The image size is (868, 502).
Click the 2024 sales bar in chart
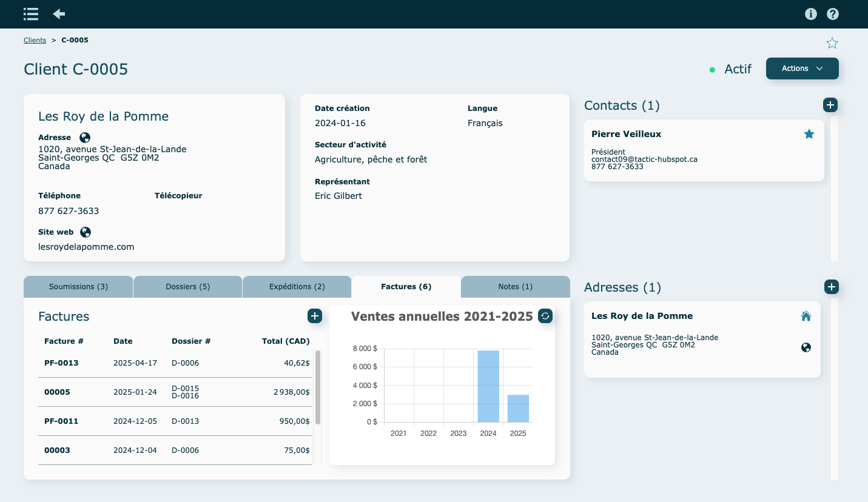click(x=488, y=386)
